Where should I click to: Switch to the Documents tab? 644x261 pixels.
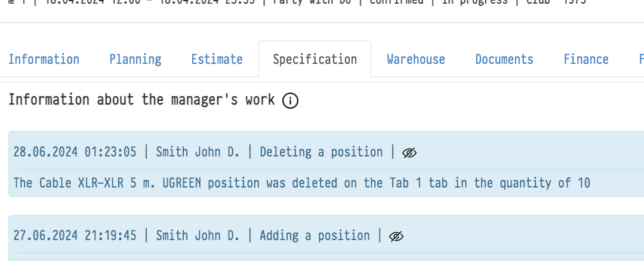504,59
